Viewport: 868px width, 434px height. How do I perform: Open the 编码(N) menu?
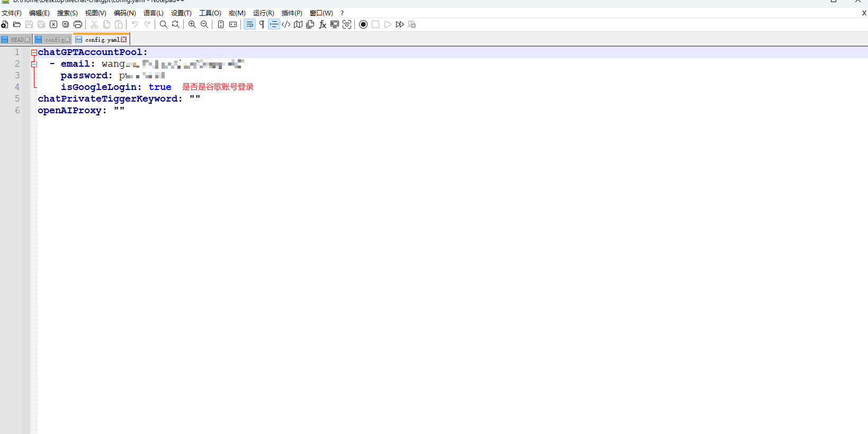pos(125,13)
